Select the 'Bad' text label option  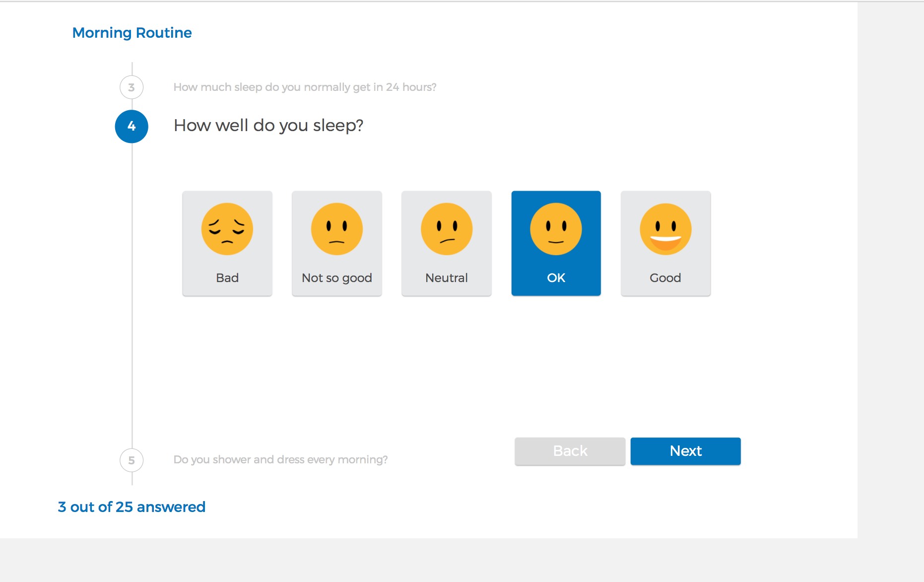tap(227, 278)
